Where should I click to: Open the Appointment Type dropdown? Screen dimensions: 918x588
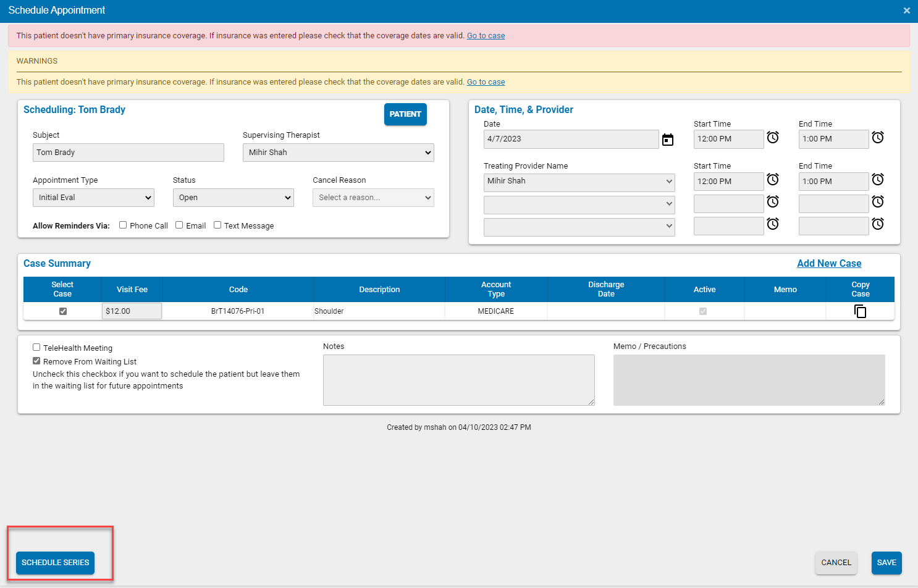tap(93, 197)
